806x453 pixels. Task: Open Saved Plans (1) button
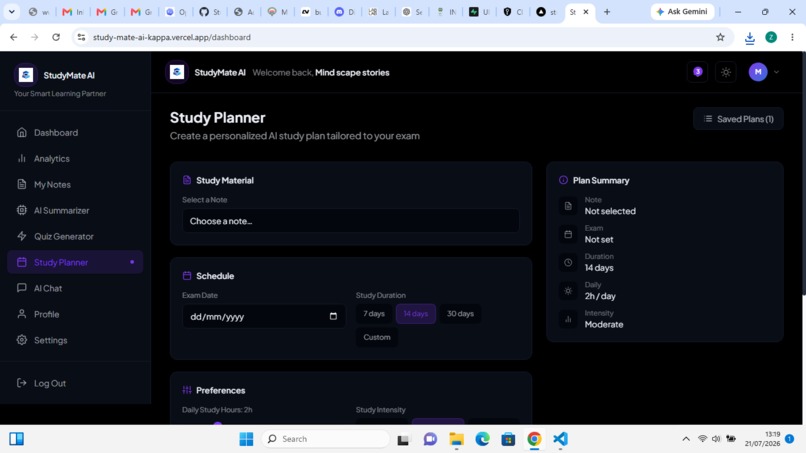tap(738, 119)
